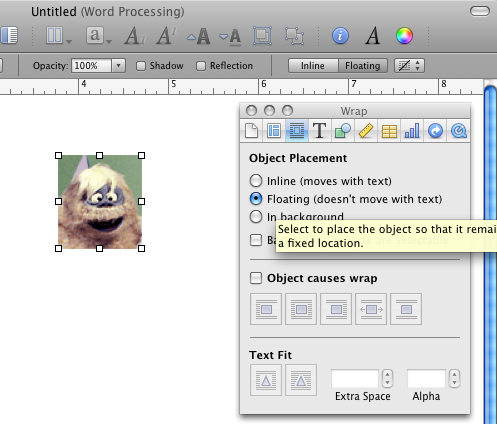
Task: Select the yeti image in document
Action: (100, 202)
